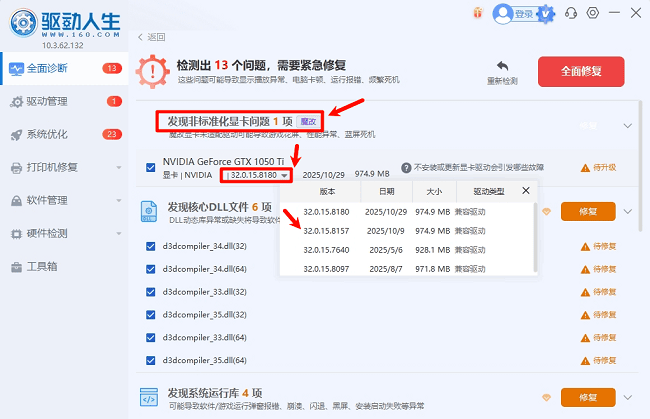Click warning triangle for d3dcompiler_35.dll(64)
The height and width of the screenshot is (419, 650).
[585, 361]
